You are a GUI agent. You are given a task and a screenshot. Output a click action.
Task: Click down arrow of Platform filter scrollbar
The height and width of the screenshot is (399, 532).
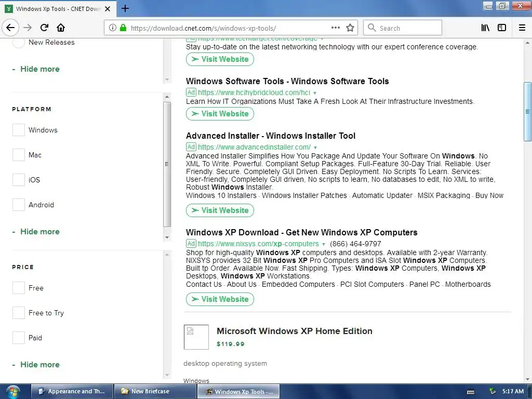tap(167, 237)
